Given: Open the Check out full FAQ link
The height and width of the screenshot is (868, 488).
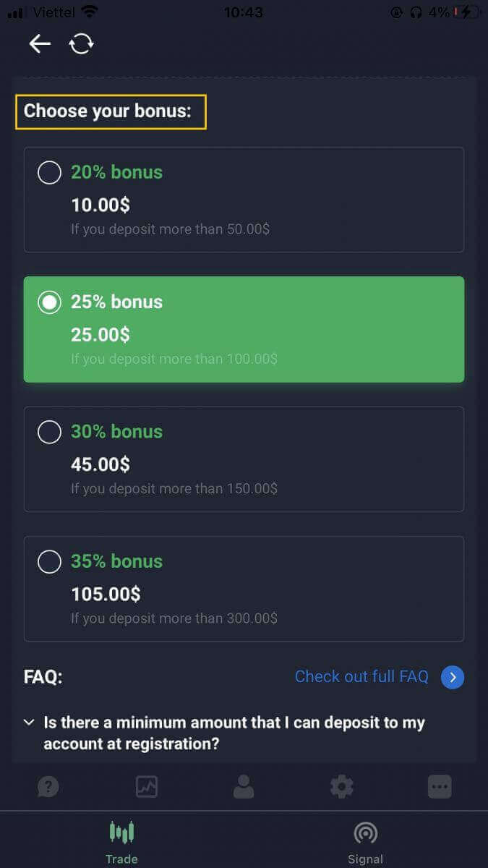Looking at the screenshot, I should point(361,677).
